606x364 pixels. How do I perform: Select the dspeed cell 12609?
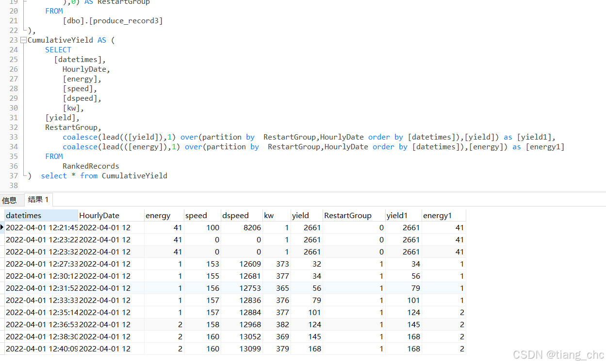[242, 264]
